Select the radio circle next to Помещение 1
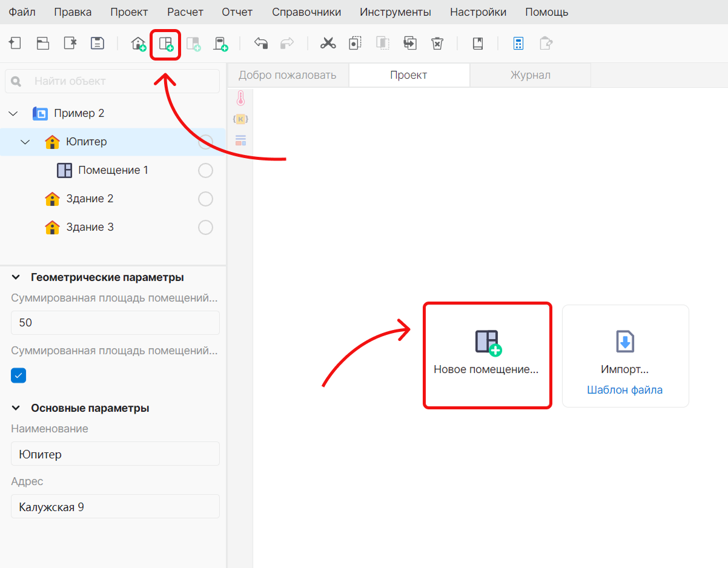The height and width of the screenshot is (568, 728). (x=206, y=170)
